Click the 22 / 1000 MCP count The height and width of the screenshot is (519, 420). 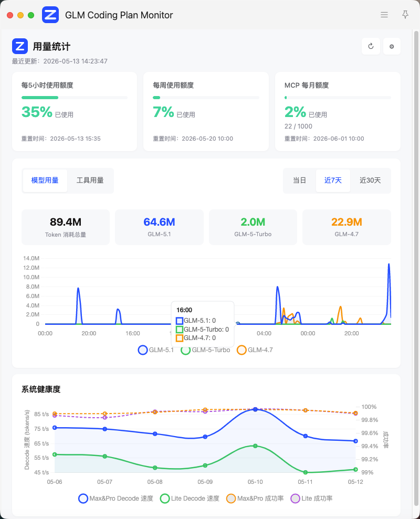pyautogui.click(x=298, y=126)
